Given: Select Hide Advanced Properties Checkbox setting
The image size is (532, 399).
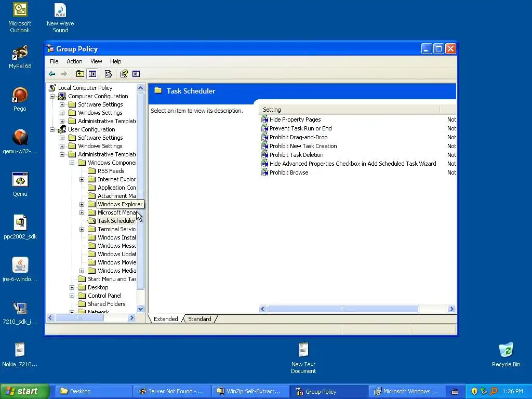Looking at the screenshot, I should click(353, 164).
